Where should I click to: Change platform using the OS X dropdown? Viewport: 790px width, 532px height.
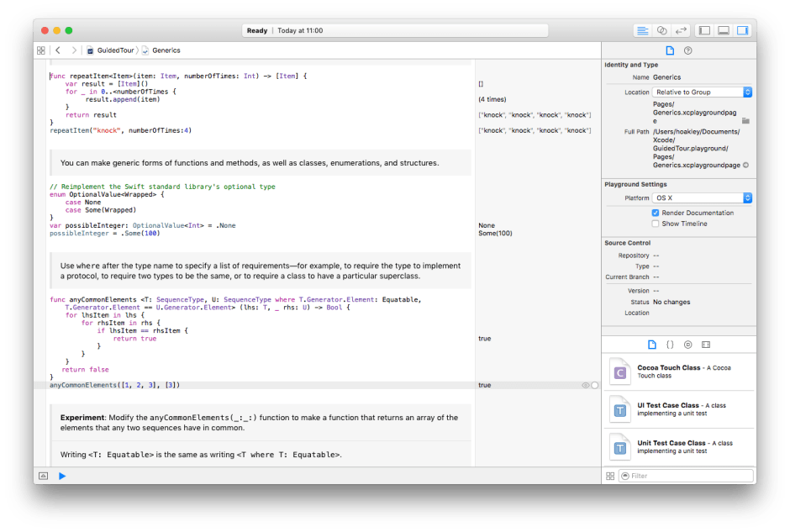click(x=703, y=198)
